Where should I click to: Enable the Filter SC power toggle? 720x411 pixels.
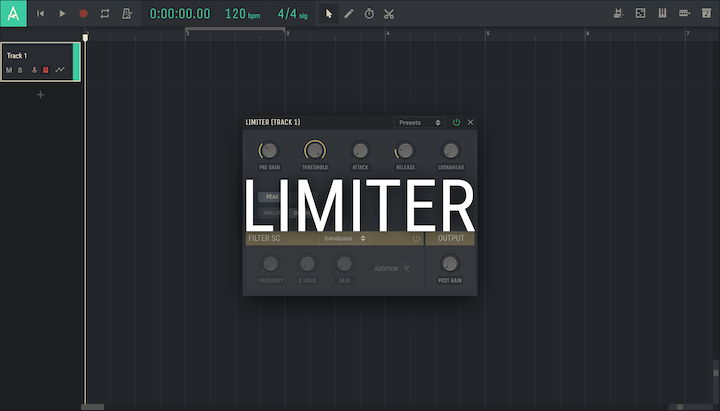416,238
